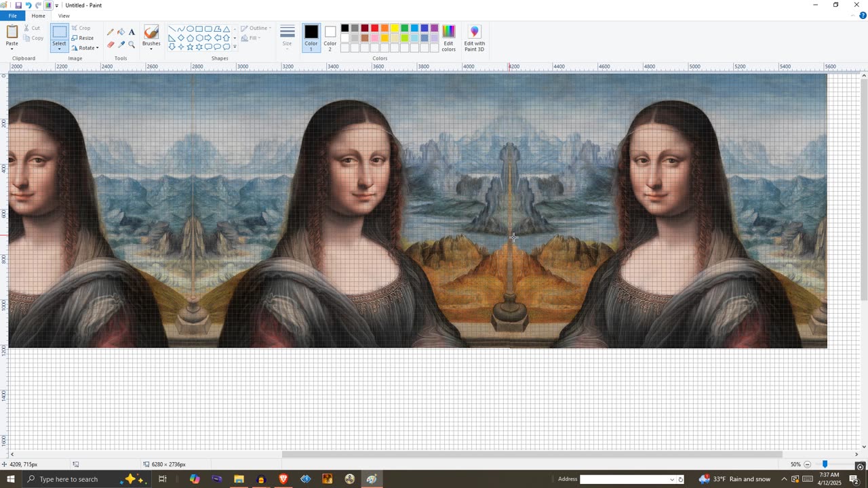The image size is (868, 488).
Task: Select the Color picker eyedropper tool
Action: (121, 45)
